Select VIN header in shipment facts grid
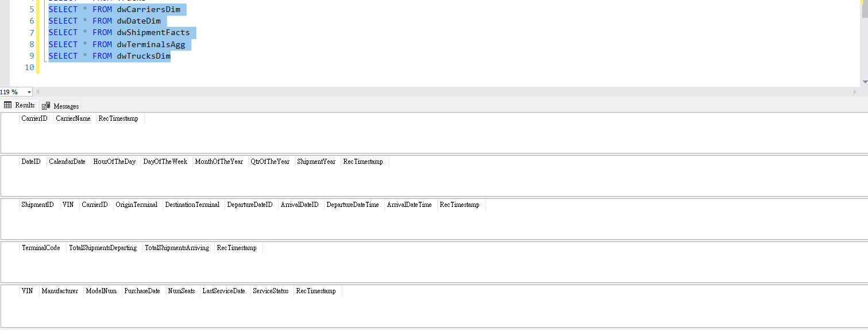 69,205
